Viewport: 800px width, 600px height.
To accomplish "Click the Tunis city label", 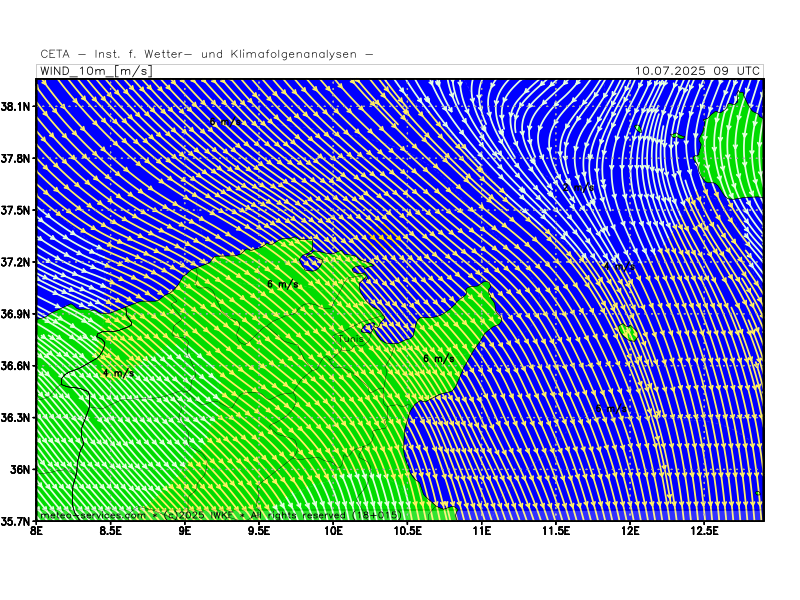I will pyautogui.click(x=351, y=339).
